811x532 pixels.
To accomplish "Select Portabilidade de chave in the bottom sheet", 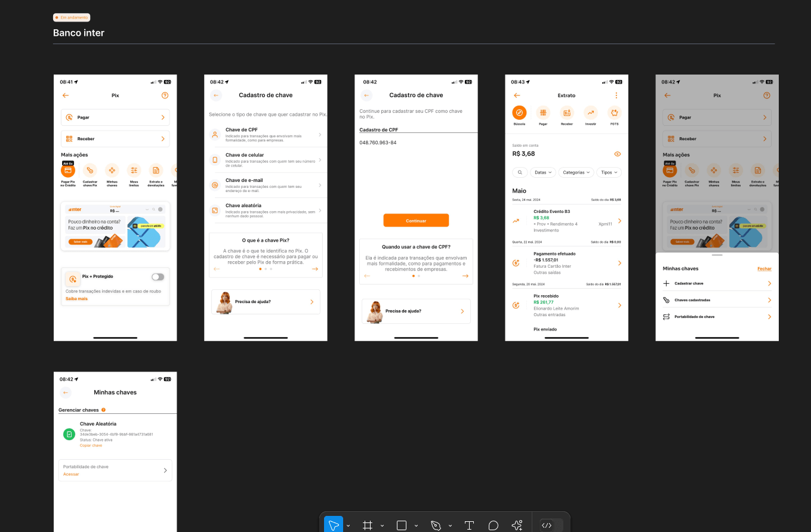I will tap(717, 317).
